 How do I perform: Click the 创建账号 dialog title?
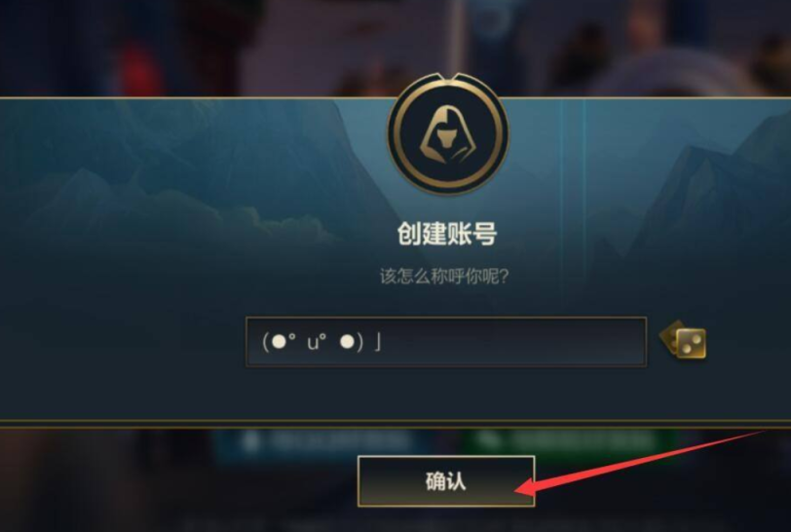pyautogui.click(x=447, y=233)
